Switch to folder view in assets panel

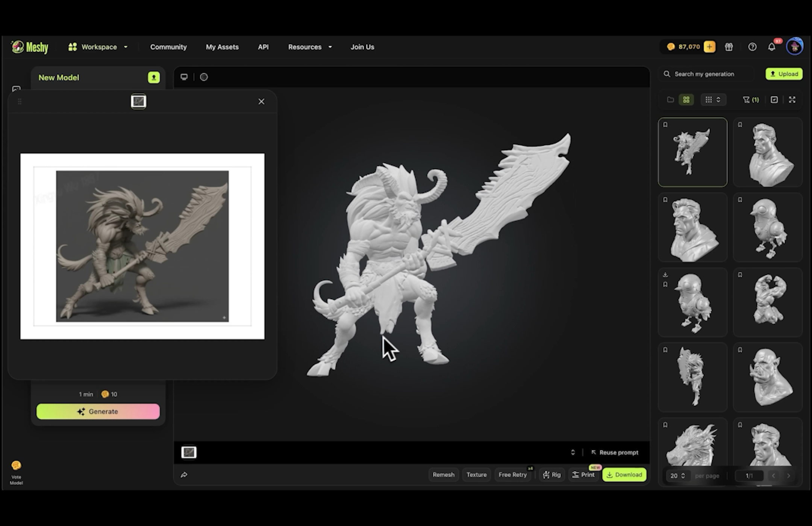pyautogui.click(x=670, y=100)
